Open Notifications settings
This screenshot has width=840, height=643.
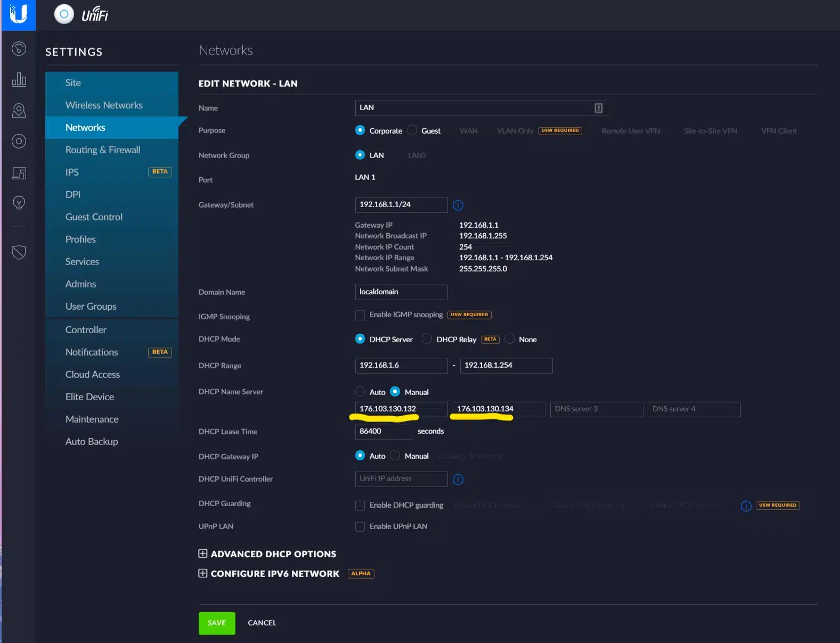pyautogui.click(x=112, y=352)
